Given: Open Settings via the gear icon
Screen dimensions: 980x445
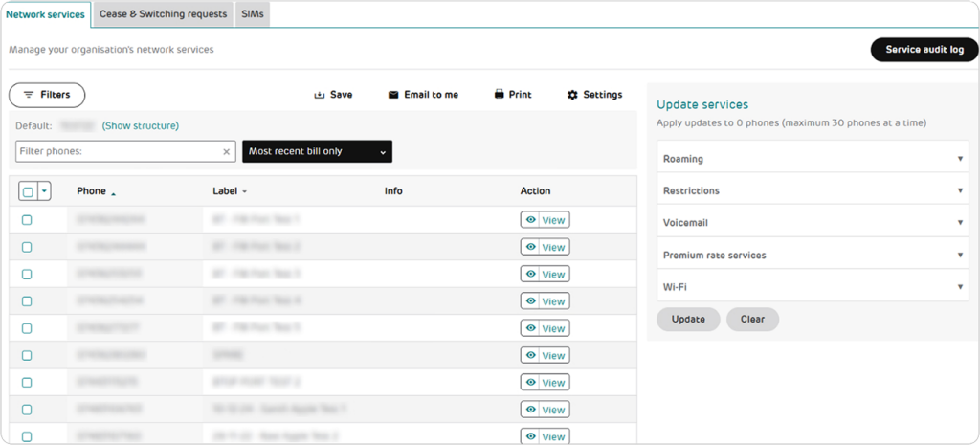Looking at the screenshot, I should [572, 95].
